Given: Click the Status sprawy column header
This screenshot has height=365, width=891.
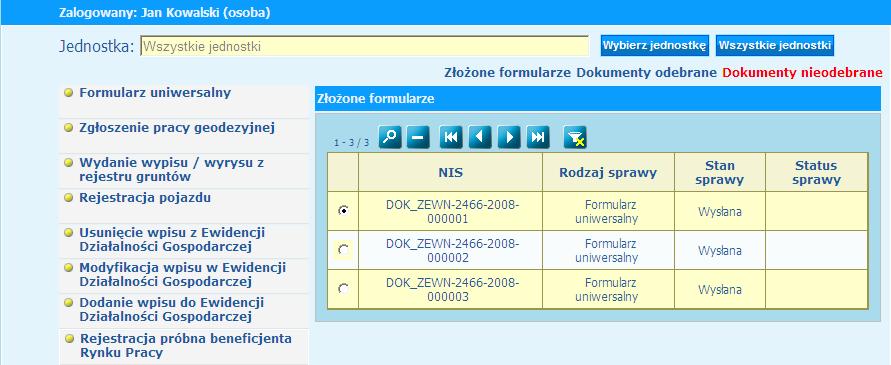Looking at the screenshot, I should [x=816, y=172].
